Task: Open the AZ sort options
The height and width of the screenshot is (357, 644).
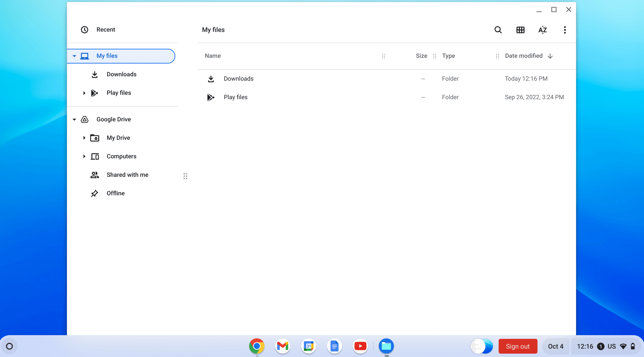Action: coord(542,30)
